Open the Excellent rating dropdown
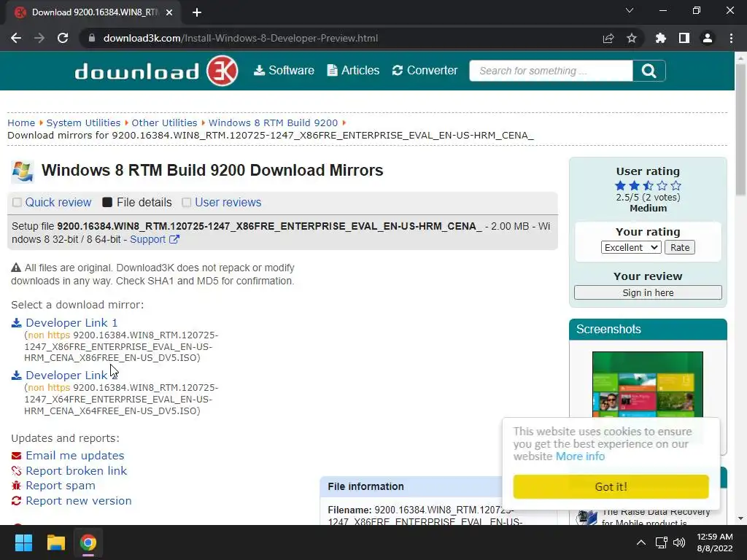Screen dimensions: 747x560 pos(631,248)
